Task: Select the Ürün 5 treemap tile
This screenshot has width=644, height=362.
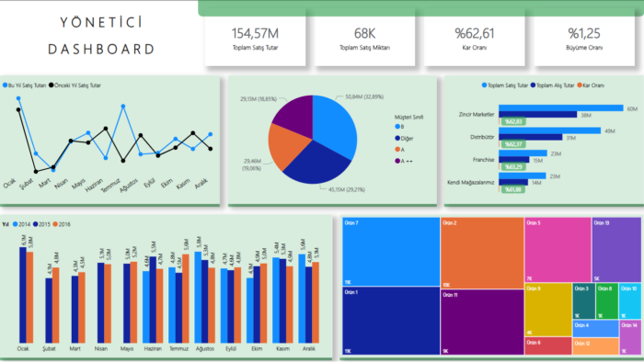Action: point(558,250)
